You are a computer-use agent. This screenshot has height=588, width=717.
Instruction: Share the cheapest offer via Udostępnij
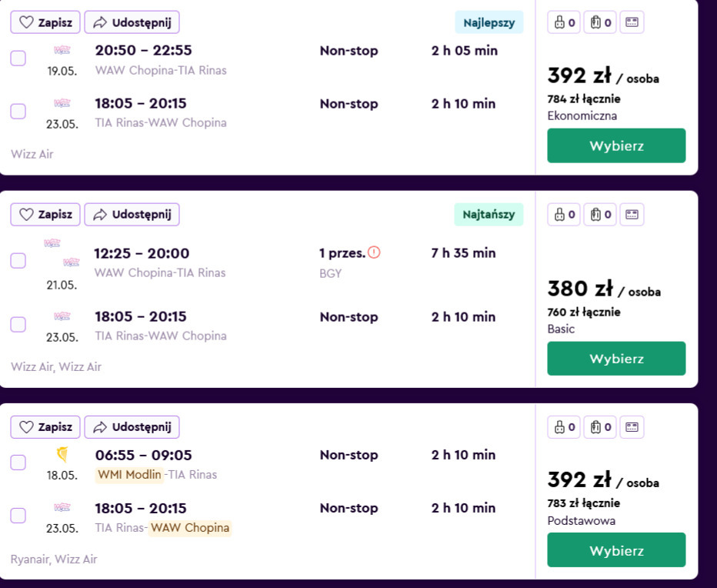(x=132, y=214)
